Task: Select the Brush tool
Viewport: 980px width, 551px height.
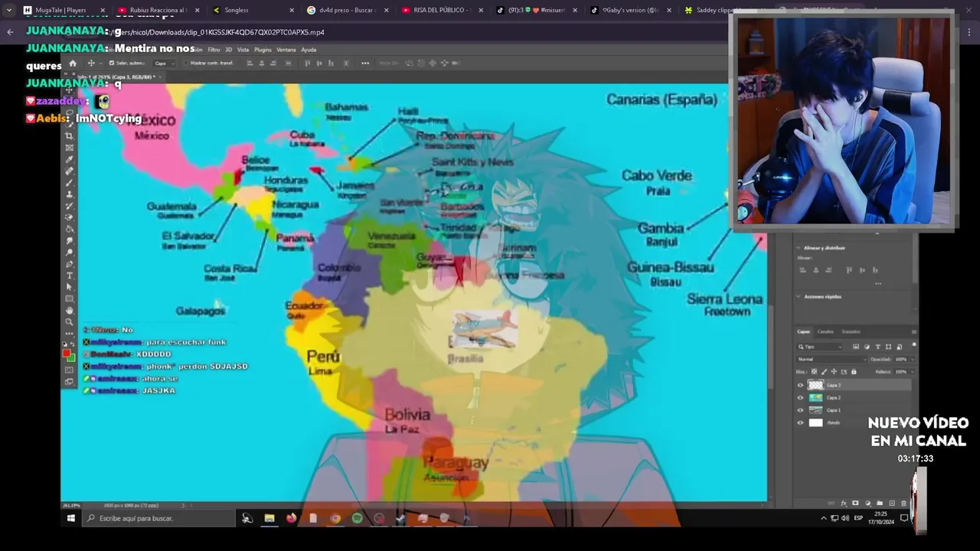Action: 69,182
